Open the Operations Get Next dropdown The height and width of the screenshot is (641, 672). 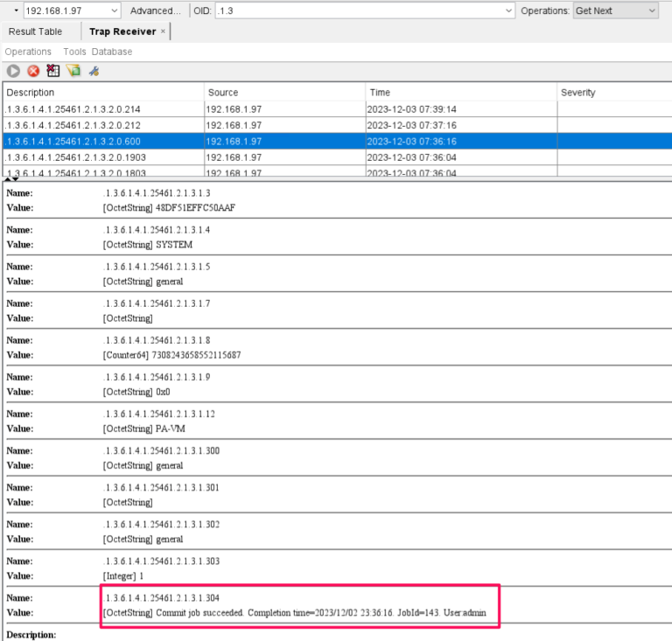[650, 10]
